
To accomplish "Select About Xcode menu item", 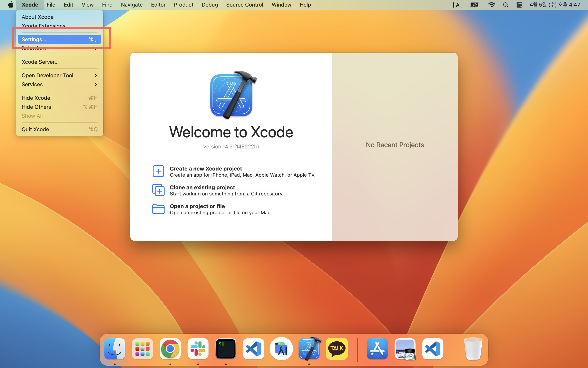I will coord(60,17).
